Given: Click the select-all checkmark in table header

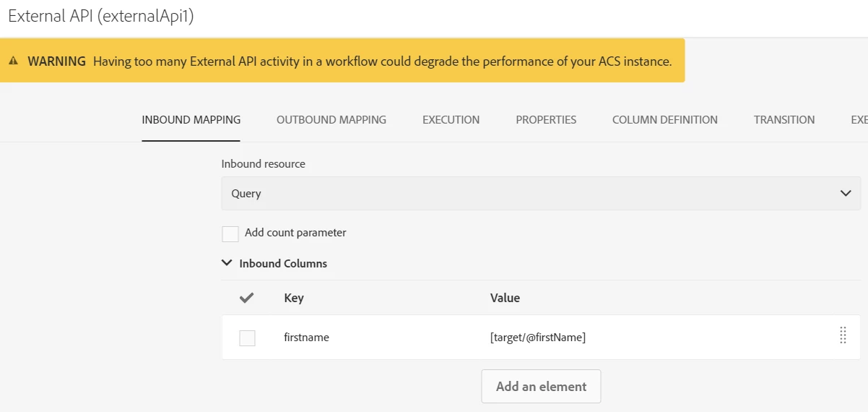Looking at the screenshot, I should point(247,298).
